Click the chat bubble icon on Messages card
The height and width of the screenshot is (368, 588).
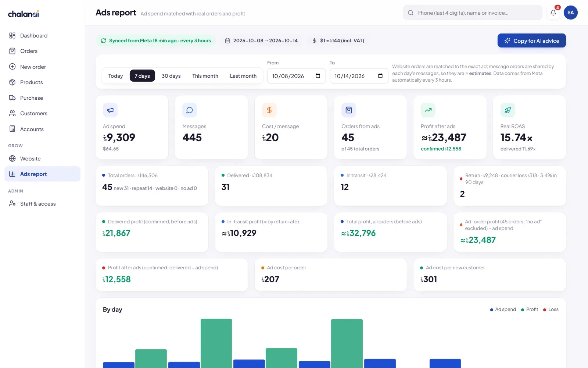click(190, 110)
